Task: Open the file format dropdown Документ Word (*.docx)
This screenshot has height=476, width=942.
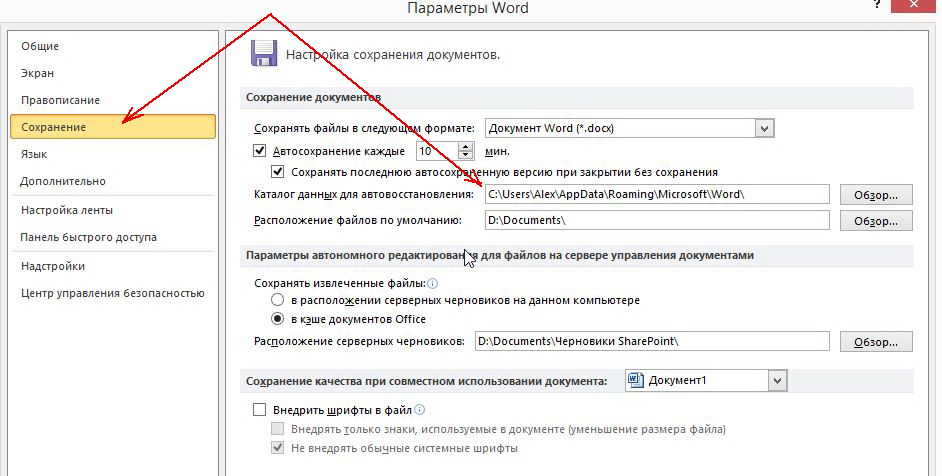Action: [x=765, y=128]
